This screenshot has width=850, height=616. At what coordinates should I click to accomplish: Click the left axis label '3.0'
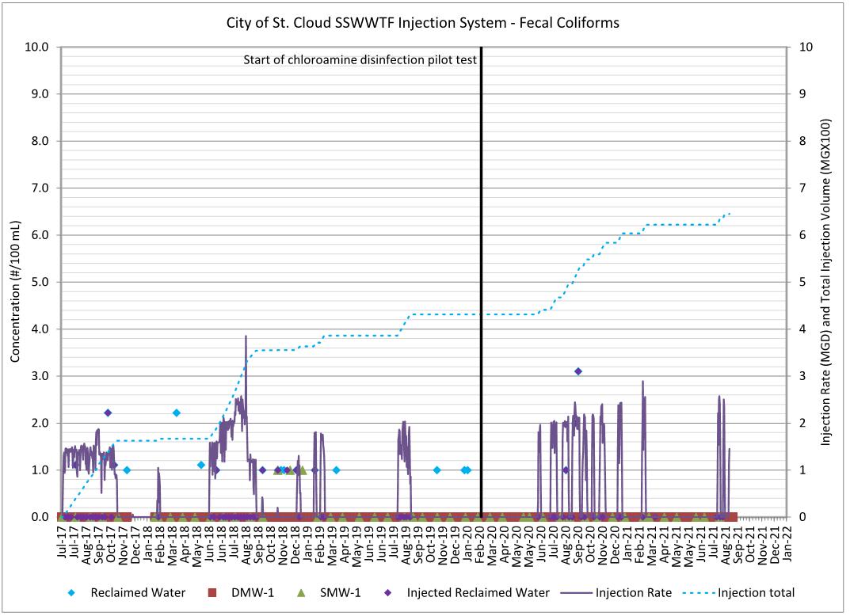tap(40, 376)
